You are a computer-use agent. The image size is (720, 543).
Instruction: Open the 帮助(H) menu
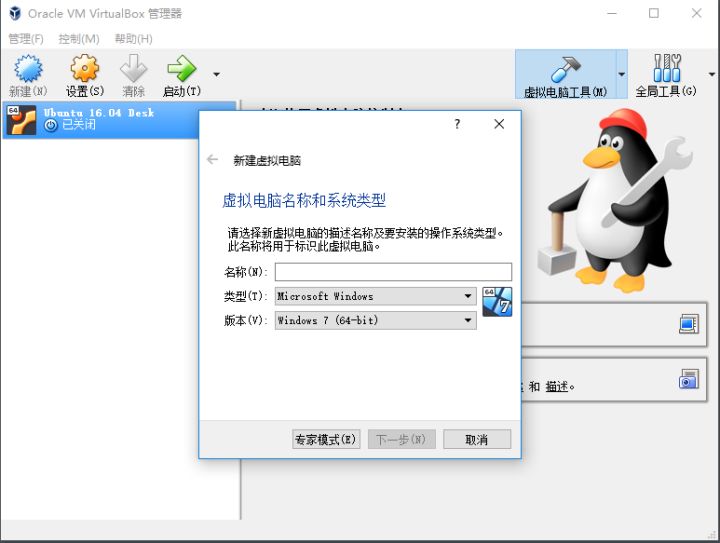pyautogui.click(x=133, y=39)
